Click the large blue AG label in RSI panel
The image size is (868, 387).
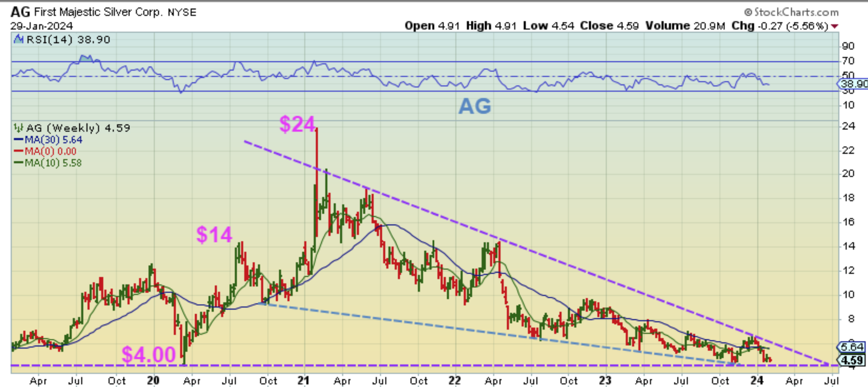point(475,106)
